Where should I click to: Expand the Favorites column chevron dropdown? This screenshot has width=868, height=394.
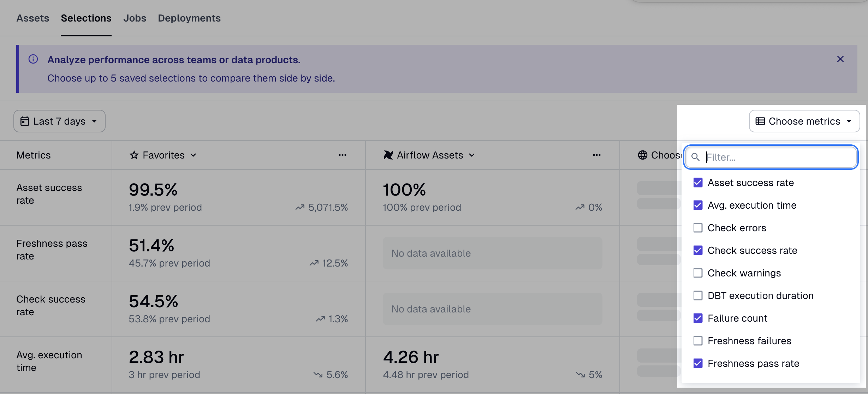coord(194,155)
